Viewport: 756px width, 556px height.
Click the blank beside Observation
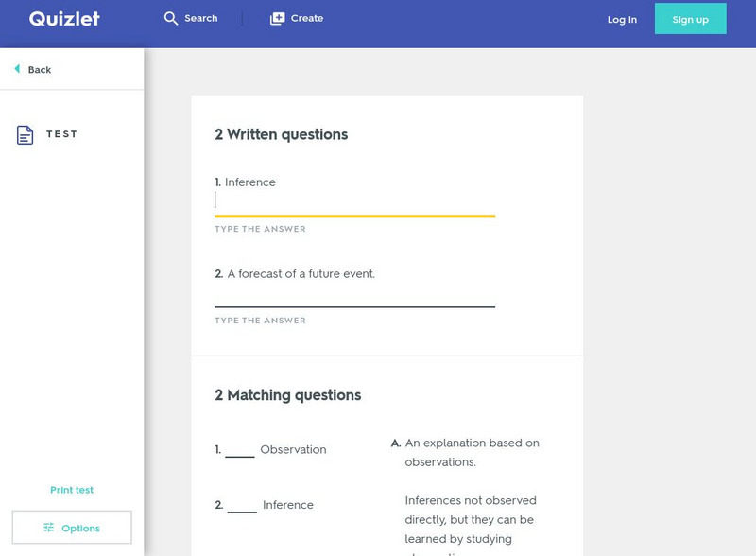click(x=240, y=450)
